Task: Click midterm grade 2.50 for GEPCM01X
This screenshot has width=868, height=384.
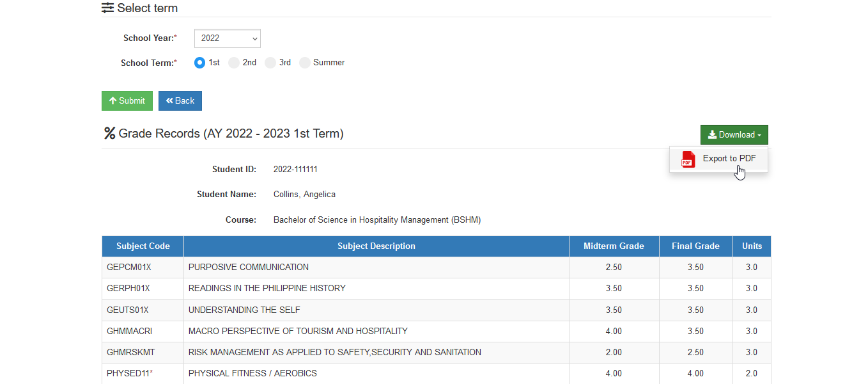Action: pos(614,268)
